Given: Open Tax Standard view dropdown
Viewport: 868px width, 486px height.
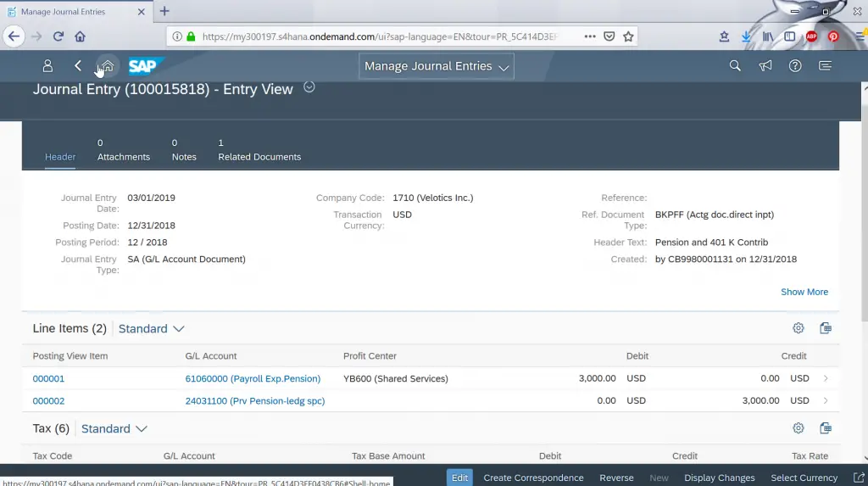Looking at the screenshot, I should 114,428.
